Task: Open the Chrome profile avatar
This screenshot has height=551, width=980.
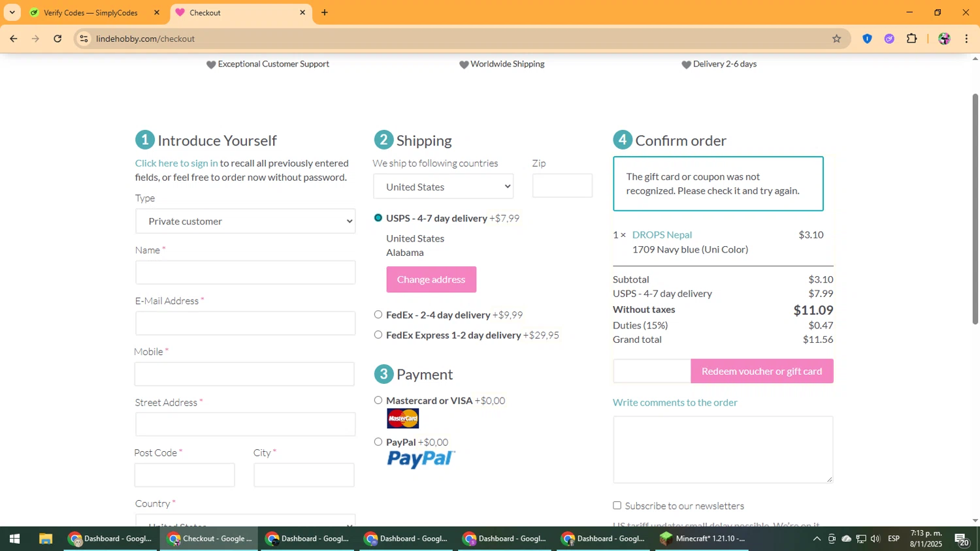Action: [x=944, y=39]
